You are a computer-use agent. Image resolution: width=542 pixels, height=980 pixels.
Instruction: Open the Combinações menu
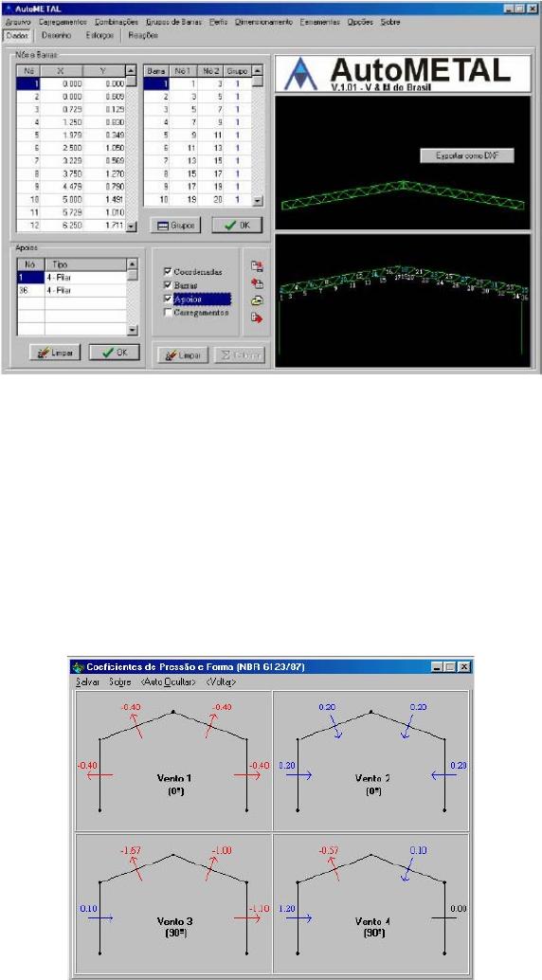tap(117, 22)
